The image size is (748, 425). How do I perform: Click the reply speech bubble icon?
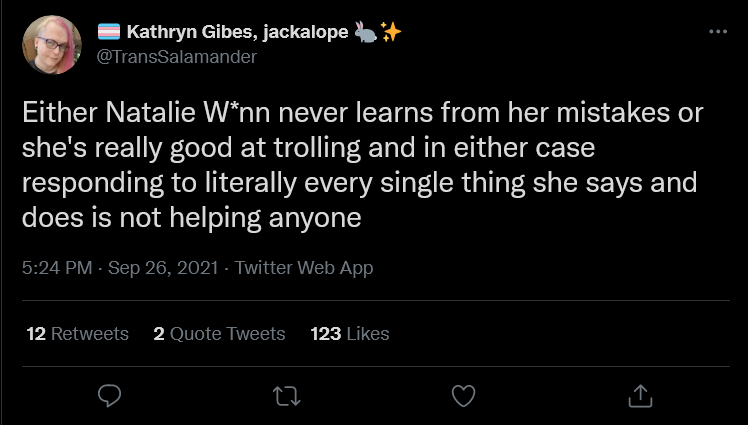tap(110, 396)
